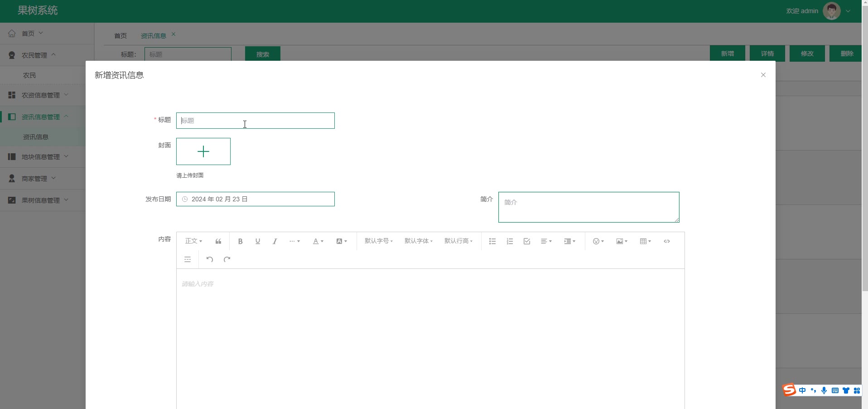Open the 正文 heading style dropdown
Viewport: 868px width, 409px height.
[193, 241]
